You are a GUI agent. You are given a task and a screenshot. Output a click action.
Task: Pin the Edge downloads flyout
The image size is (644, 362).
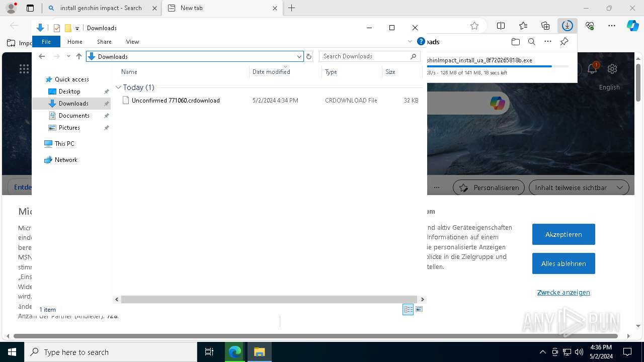565,42
